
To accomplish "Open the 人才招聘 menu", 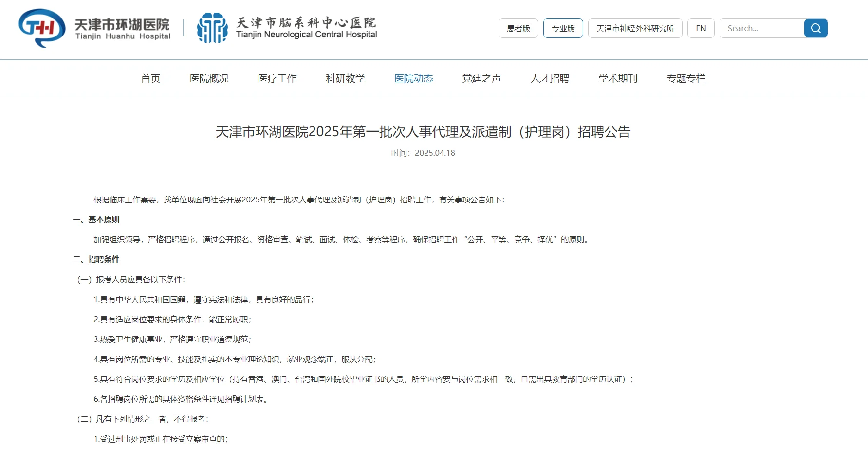I will 550,78.
